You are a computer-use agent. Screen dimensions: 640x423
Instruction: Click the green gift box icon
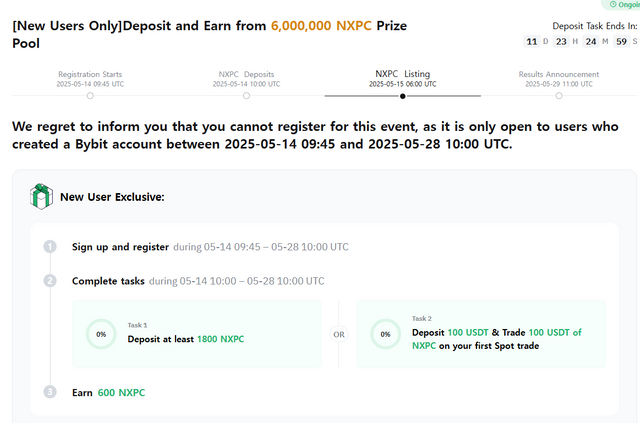(x=41, y=196)
